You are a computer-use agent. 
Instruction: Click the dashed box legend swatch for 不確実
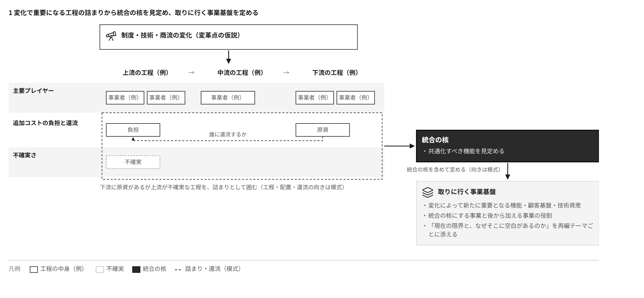(x=100, y=269)
